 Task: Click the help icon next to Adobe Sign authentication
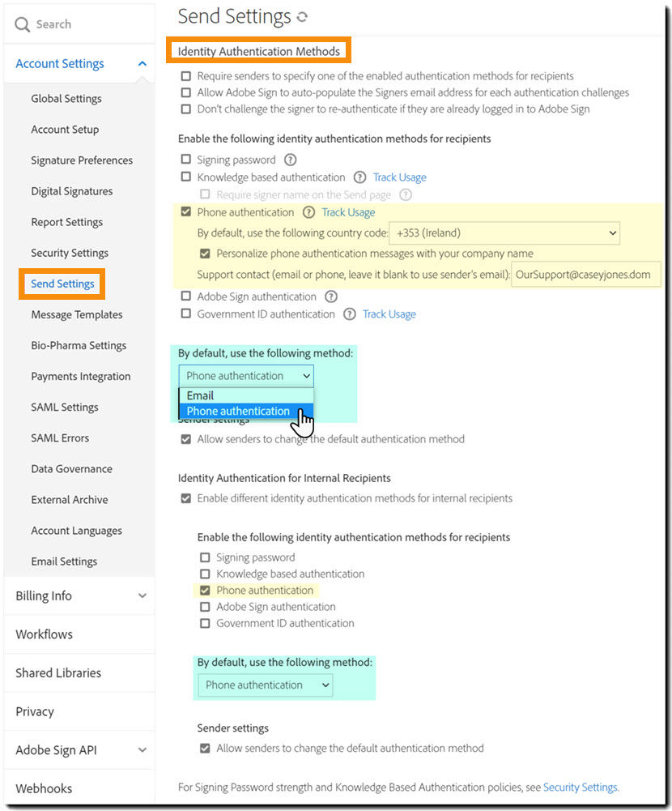[x=330, y=297]
